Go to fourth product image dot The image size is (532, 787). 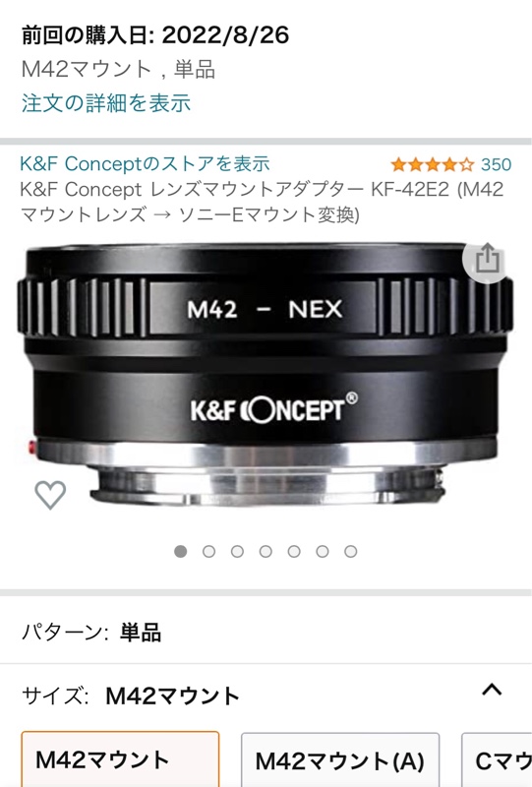pos(266,552)
